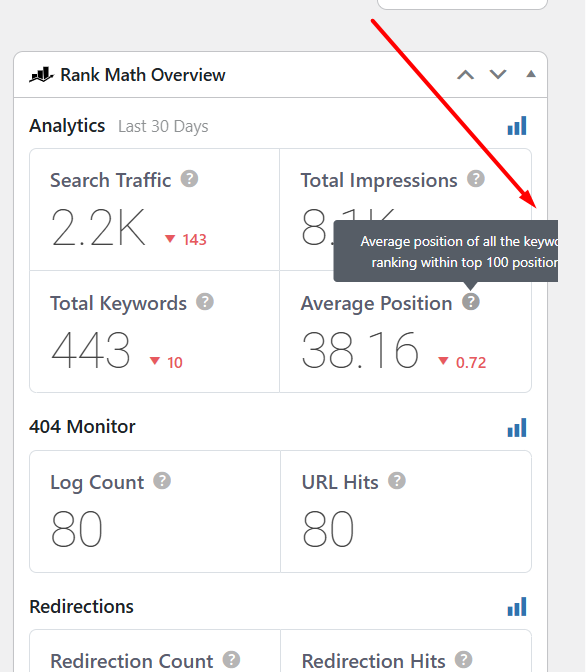Move the Rank Math Overview widget down
586x672 pixels.
(x=498, y=75)
